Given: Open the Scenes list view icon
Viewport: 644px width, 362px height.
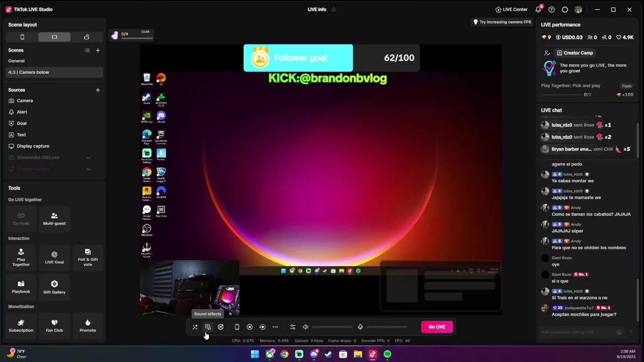Looking at the screenshot, I should 87,50.
